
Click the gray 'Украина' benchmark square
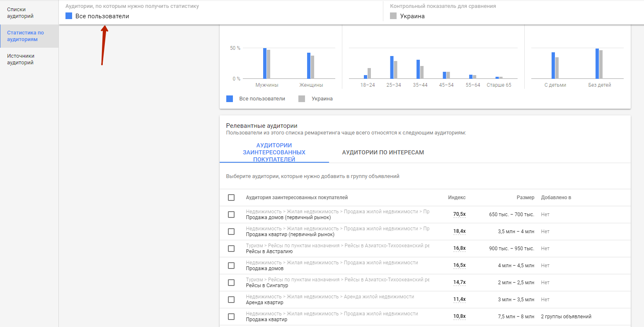[x=393, y=16]
